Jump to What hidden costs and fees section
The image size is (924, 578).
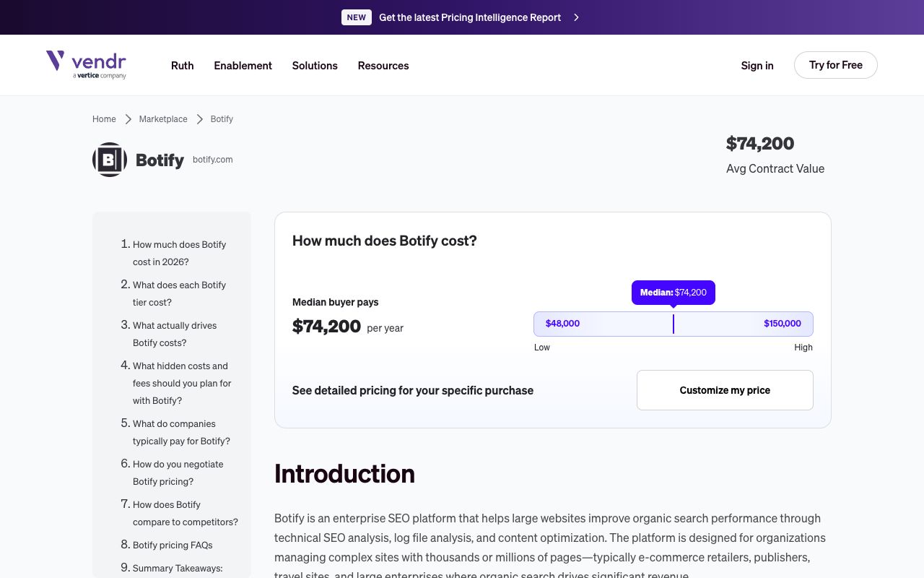pyautogui.click(x=182, y=383)
